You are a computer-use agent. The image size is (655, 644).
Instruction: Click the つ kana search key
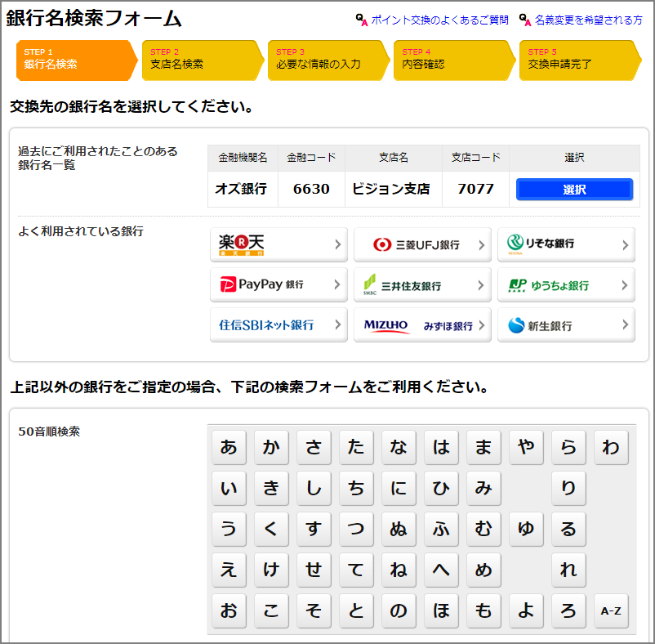356,529
